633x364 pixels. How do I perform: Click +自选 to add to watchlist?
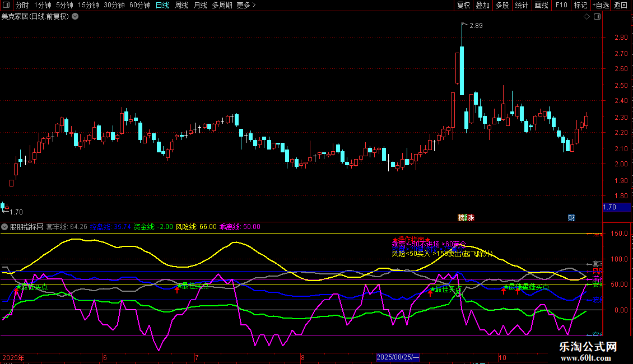(x=600, y=6)
